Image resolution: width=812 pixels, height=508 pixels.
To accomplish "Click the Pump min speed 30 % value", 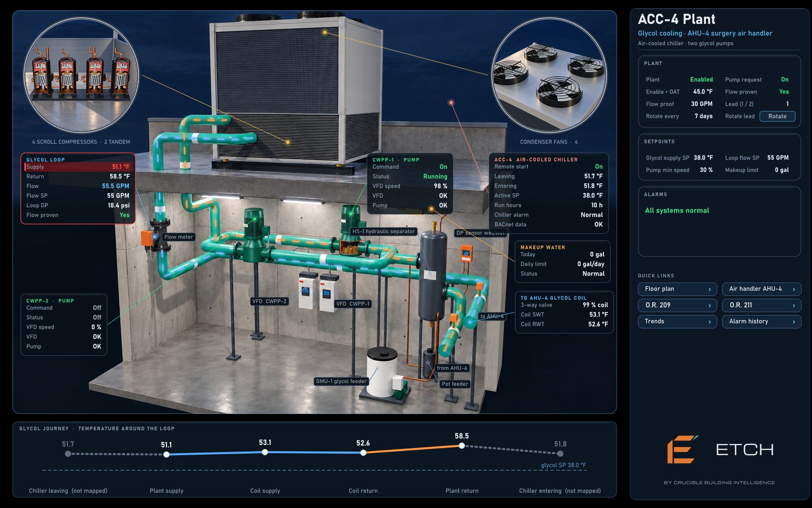I will [x=706, y=170].
